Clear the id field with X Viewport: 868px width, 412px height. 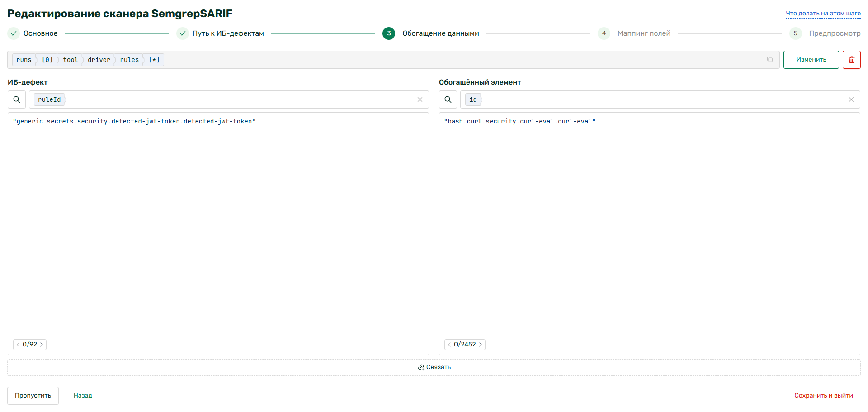851,99
